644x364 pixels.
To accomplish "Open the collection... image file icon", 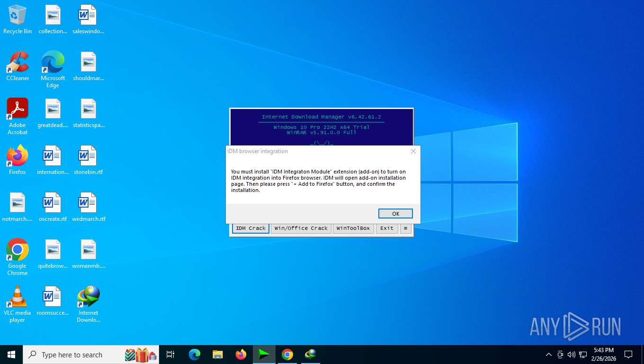I will pos(53,19).
